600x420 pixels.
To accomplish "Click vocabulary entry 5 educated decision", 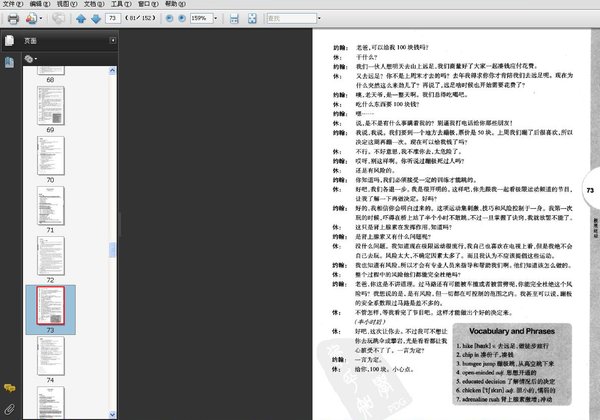I will tap(505, 381).
